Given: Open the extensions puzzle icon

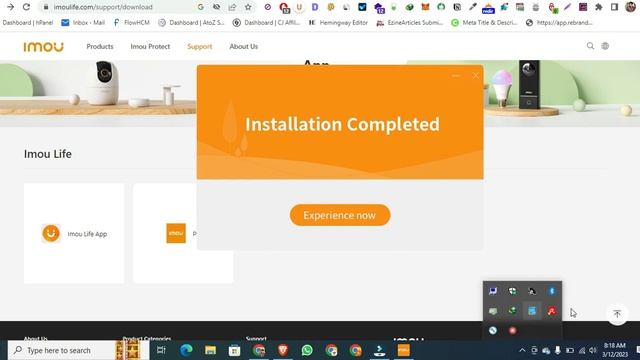Looking at the screenshot, I should click(599, 7).
